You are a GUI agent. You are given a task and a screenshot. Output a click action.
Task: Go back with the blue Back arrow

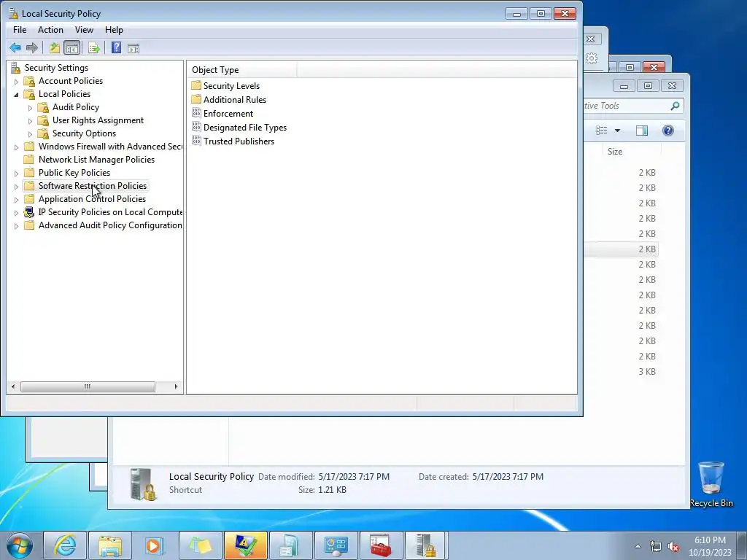coord(15,47)
